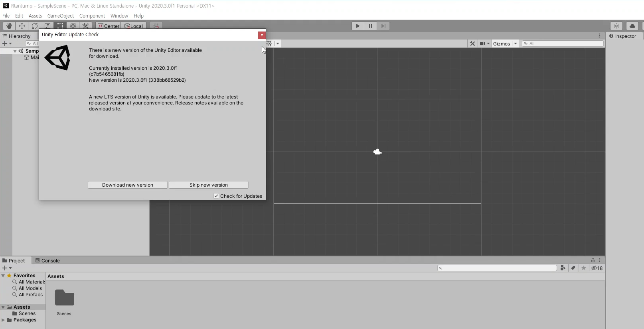Switch to the Console tab
Viewport: 644px width, 329px height.
tap(47, 260)
